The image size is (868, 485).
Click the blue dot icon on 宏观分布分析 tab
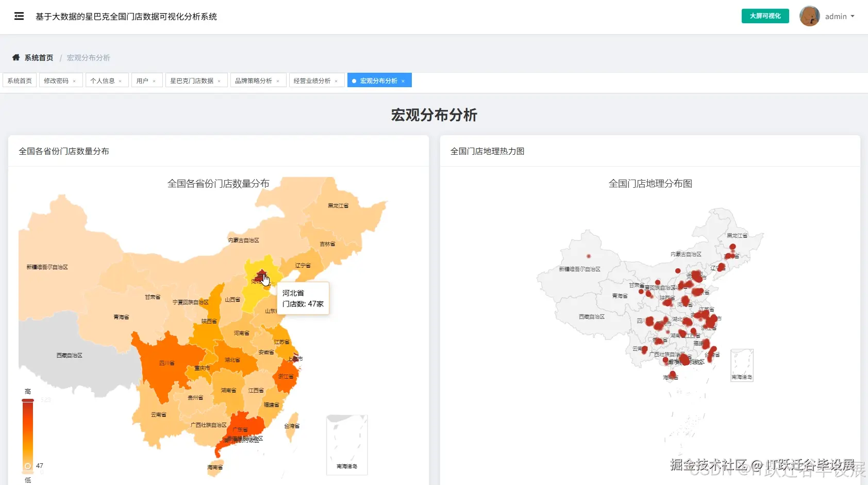click(354, 80)
